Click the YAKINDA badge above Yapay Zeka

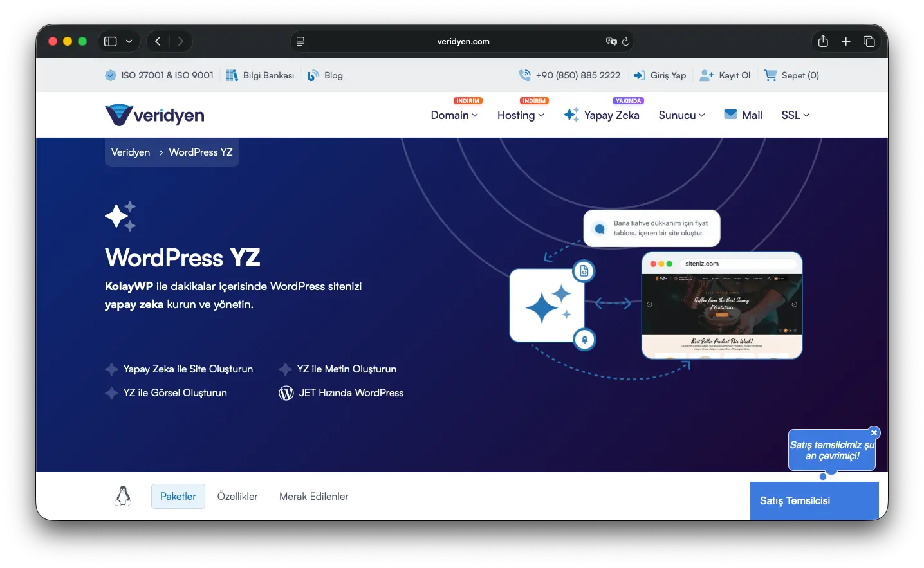coord(628,101)
